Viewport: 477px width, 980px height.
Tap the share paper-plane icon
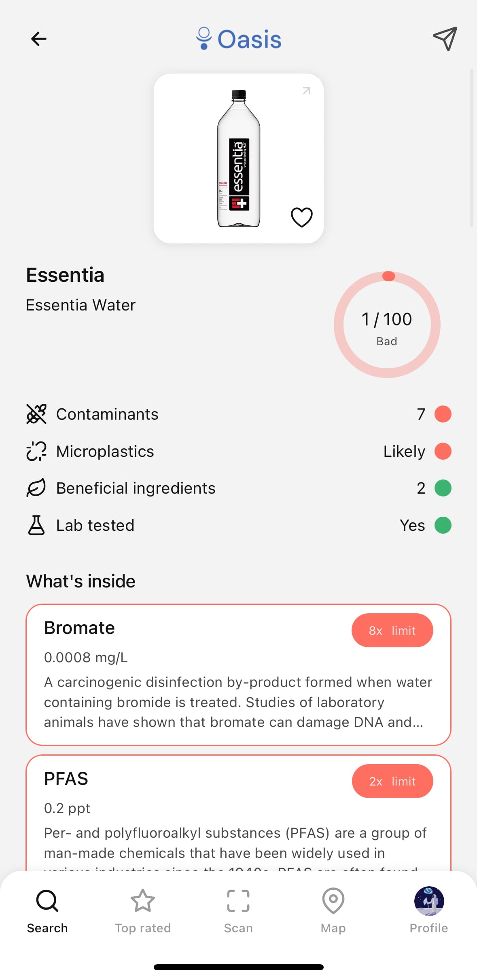coord(445,39)
